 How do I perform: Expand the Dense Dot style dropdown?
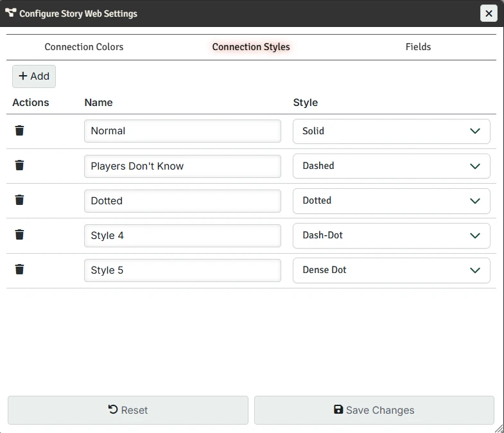pyautogui.click(x=391, y=270)
